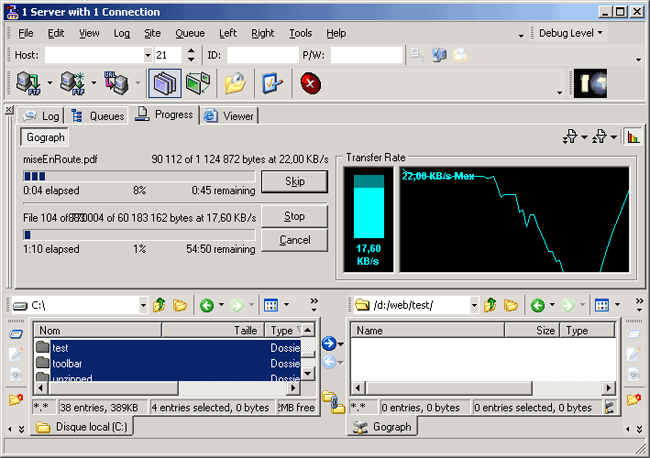Viewport: 650px width, 458px height.
Task: Open local back-history dropdown arrow
Action: [x=221, y=305]
